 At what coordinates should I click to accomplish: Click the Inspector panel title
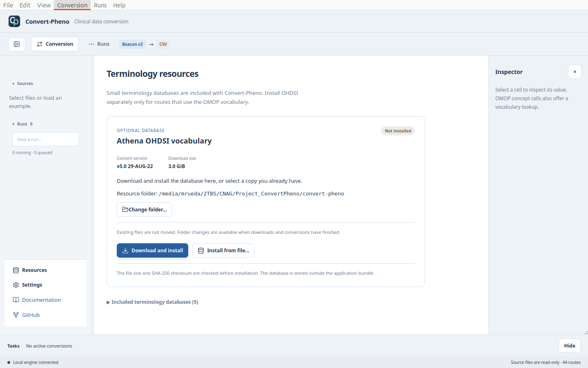coord(509,72)
